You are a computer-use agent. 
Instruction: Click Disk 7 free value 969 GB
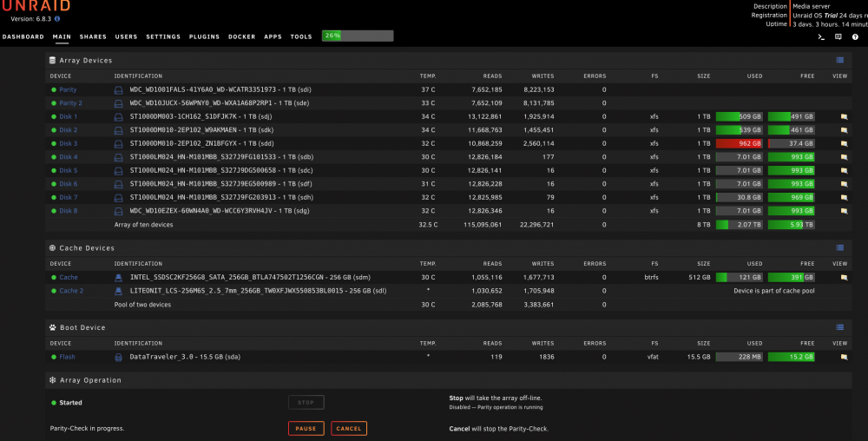click(791, 197)
